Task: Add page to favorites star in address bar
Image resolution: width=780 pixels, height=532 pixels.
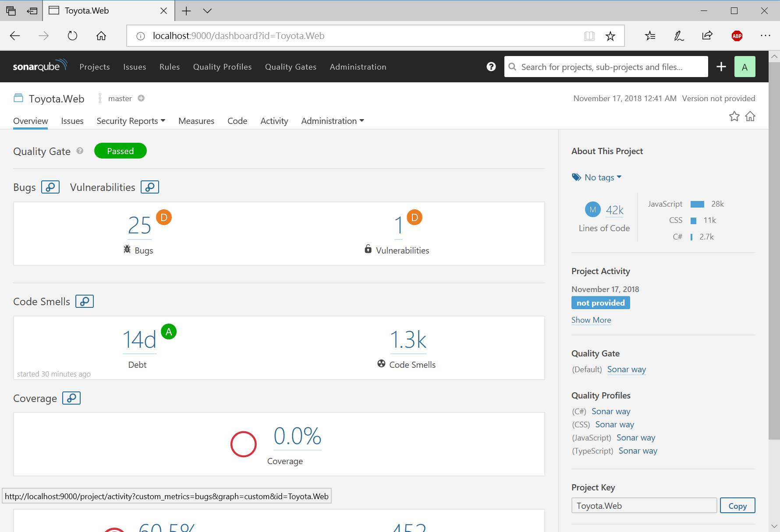Action: pos(610,36)
